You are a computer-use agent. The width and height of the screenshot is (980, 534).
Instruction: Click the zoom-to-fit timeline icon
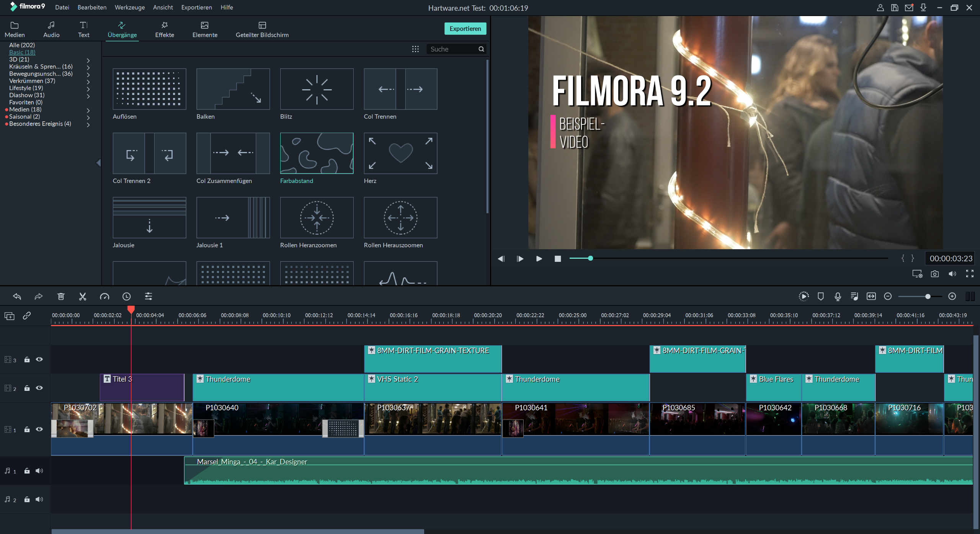click(x=871, y=296)
